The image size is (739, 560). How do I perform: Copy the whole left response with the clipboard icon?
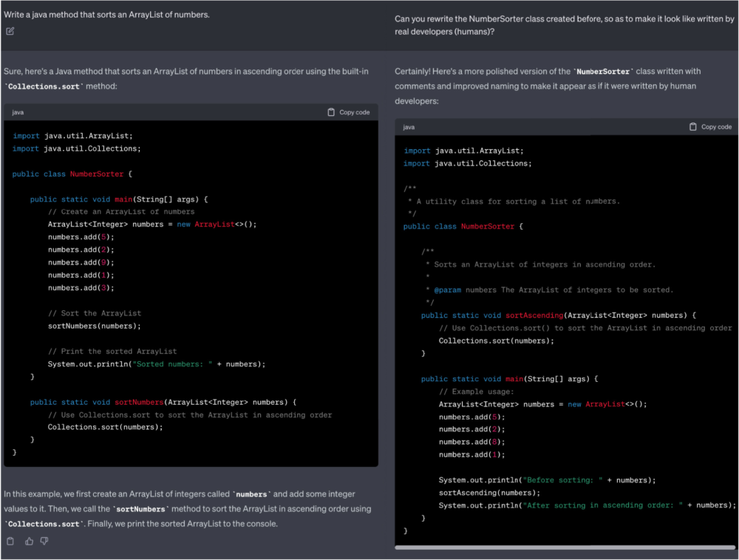(10, 541)
